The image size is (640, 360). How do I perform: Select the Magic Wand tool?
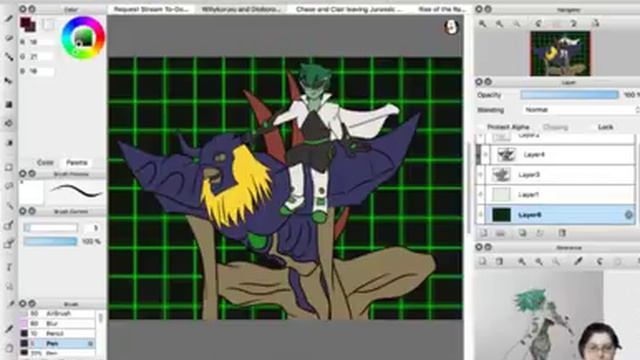point(9,206)
